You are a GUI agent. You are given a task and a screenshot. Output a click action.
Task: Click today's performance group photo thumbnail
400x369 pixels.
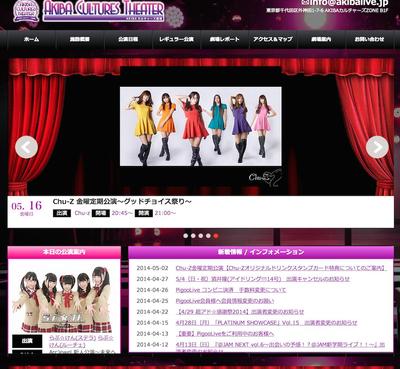tap(64, 299)
